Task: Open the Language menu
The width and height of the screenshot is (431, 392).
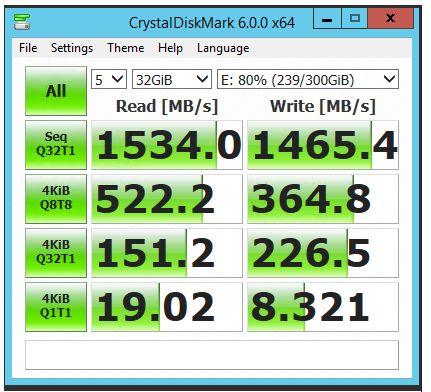Action: click(223, 48)
